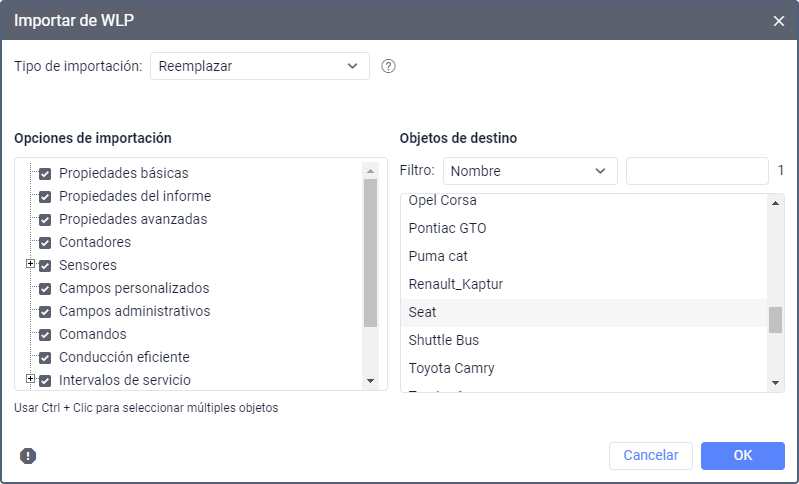
Task: Select Seat in destination objects
Action: [x=422, y=312]
